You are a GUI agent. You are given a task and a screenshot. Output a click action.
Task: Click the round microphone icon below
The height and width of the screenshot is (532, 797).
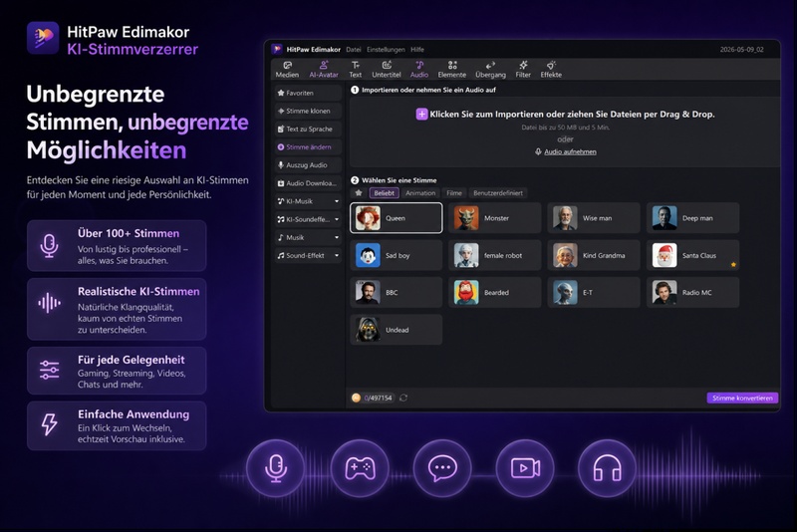[276, 468]
